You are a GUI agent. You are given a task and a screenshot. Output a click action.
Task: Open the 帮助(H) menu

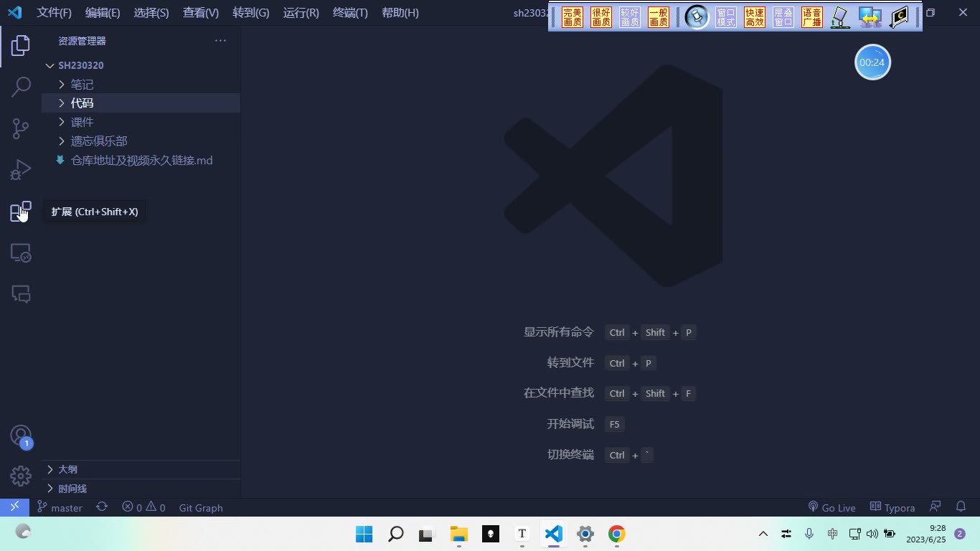tap(400, 13)
